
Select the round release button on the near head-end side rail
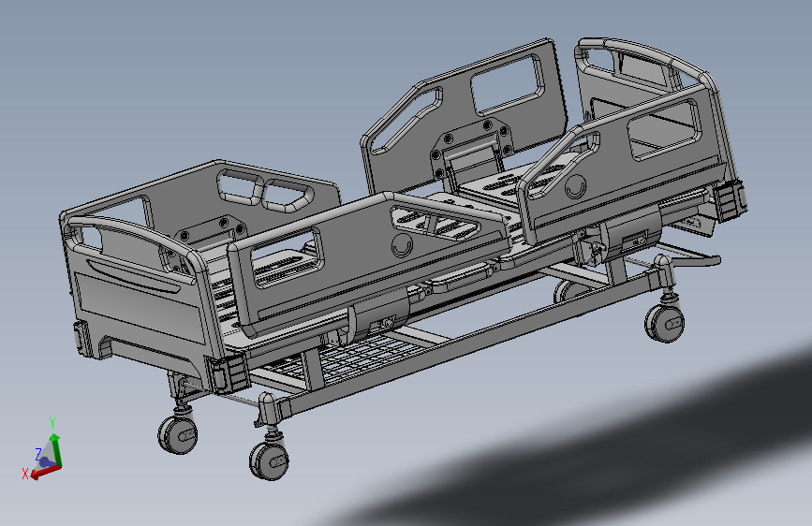(x=575, y=186)
